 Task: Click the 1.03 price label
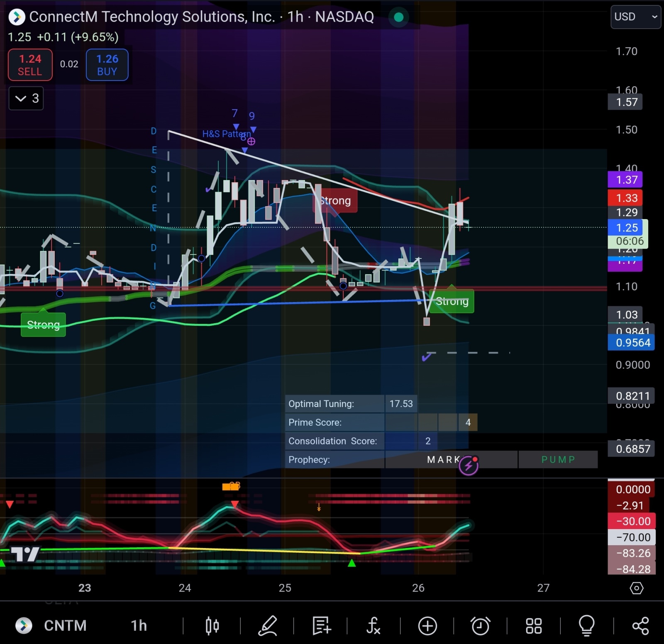[x=625, y=315]
